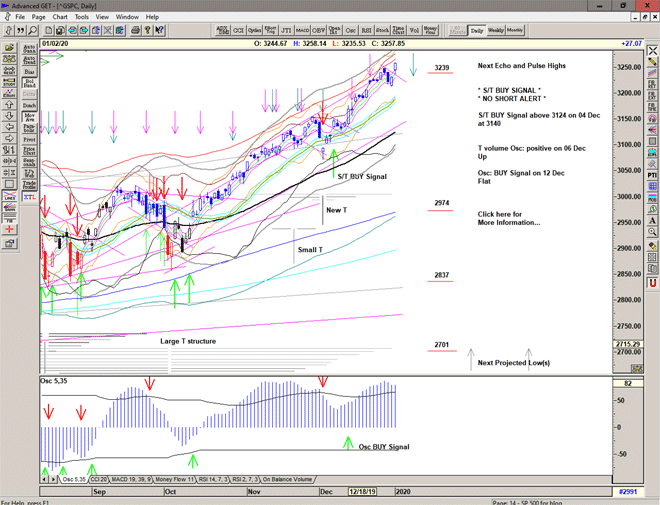Open the Chart menu
660x505 pixels.
(x=60, y=17)
